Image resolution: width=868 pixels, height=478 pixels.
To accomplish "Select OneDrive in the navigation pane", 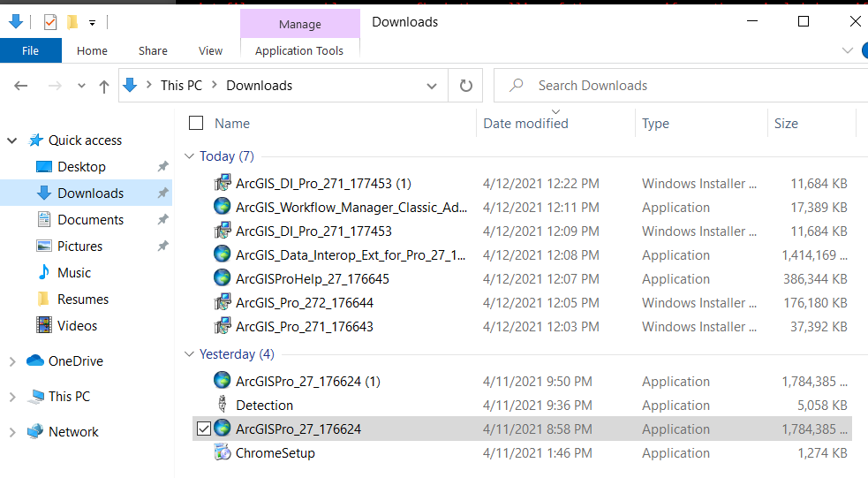I will point(75,361).
